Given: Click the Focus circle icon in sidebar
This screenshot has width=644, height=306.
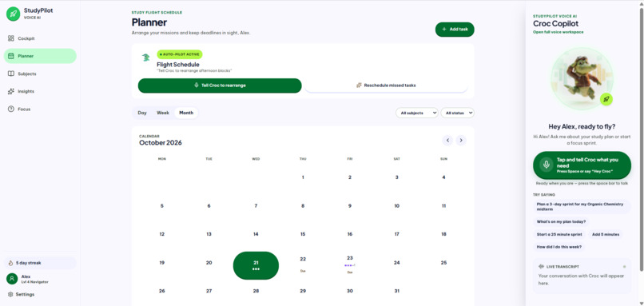Looking at the screenshot, I should (11, 109).
